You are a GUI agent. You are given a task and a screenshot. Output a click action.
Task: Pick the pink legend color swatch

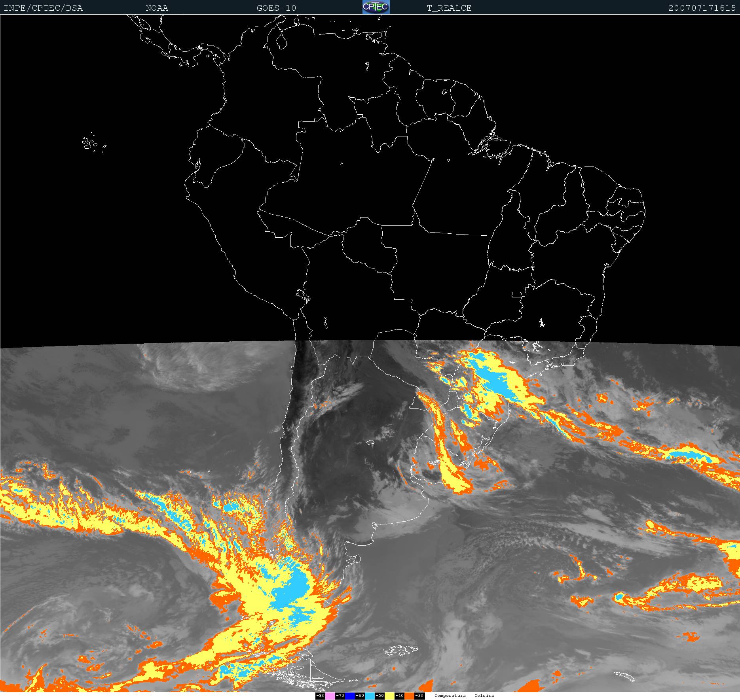pos(330,696)
